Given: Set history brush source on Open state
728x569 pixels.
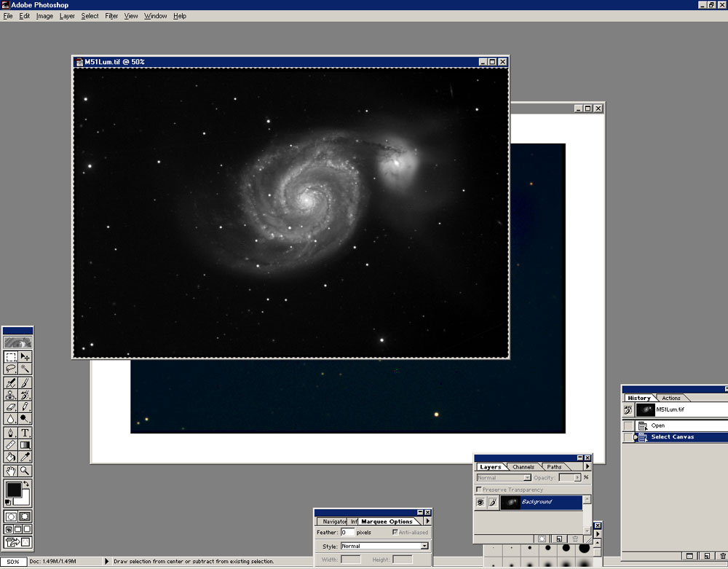Looking at the screenshot, I should tap(628, 425).
